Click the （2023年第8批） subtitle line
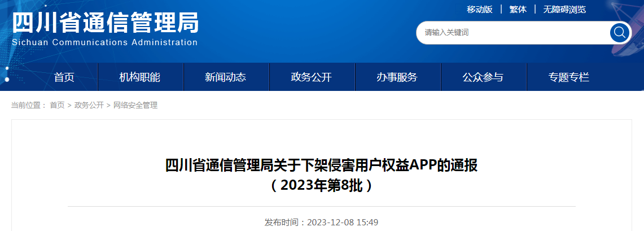 (x=321, y=185)
